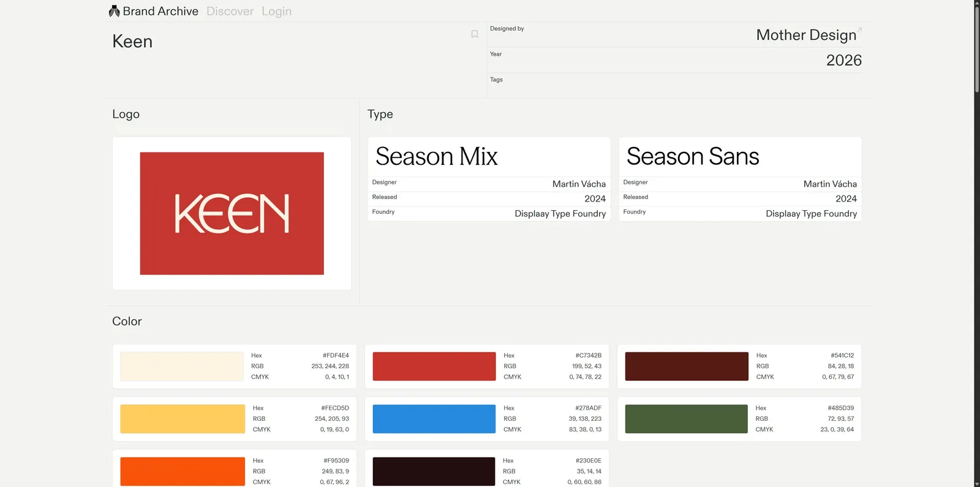
Task: Click the RGB value 39, 138, 223
Action: pyautogui.click(x=585, y=419)
